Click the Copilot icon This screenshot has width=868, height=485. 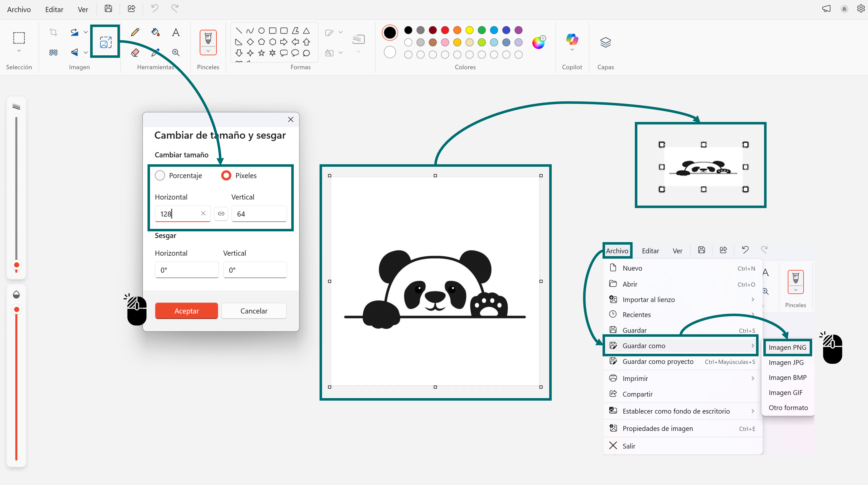pos(572,39)
